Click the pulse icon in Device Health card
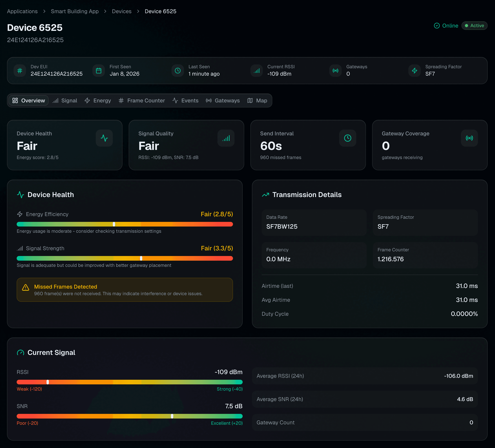 point(104,138)
